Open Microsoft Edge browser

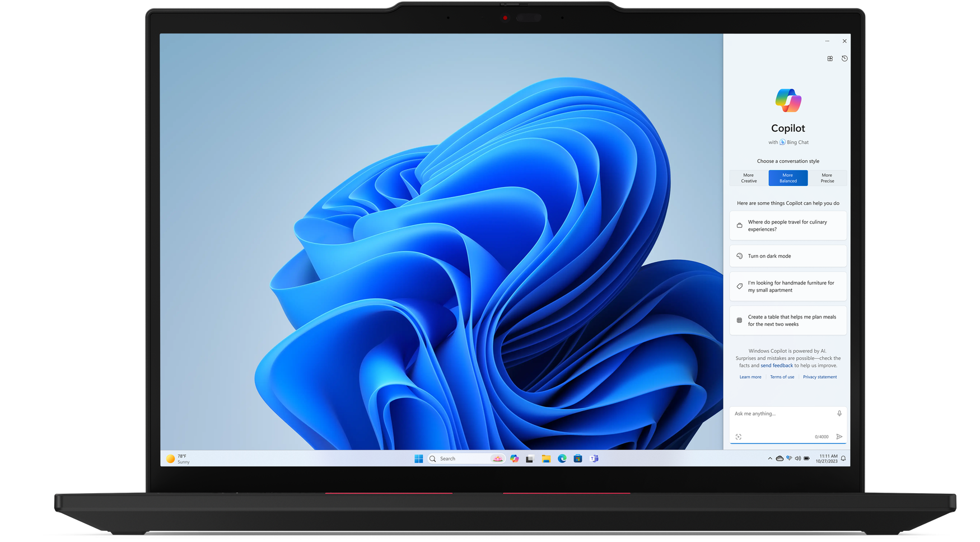(562, 459)
